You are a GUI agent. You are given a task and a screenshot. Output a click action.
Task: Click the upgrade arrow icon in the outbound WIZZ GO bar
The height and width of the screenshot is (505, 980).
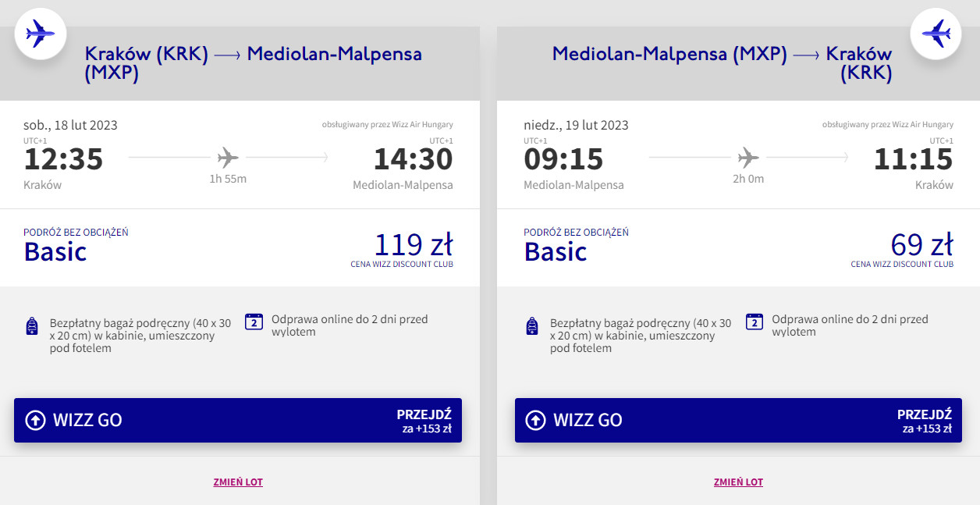coord(35,420)
